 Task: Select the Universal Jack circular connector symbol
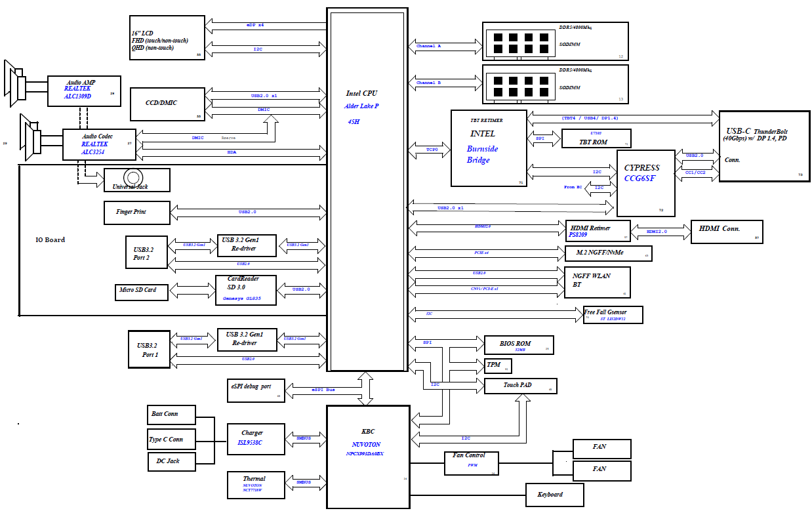pyautogui.click(x=134, y=178)
